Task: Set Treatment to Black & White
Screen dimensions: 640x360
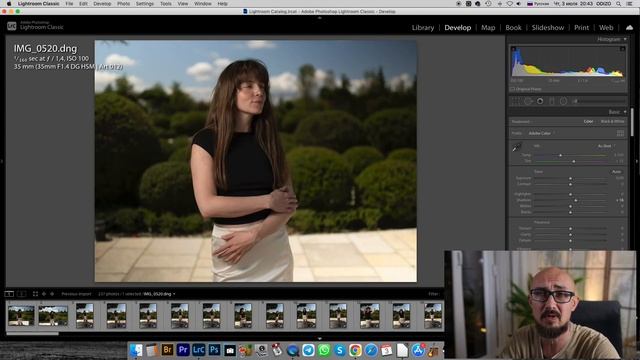Action: (x=613, y=122)
